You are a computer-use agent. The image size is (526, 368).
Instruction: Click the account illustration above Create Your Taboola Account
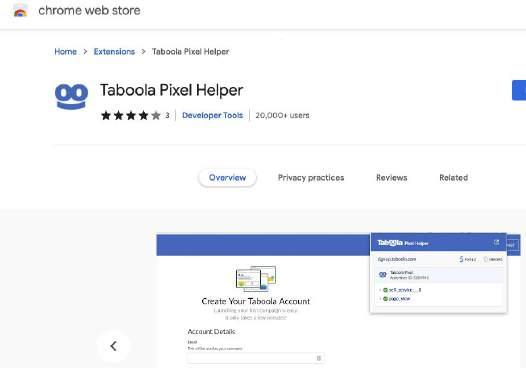[x=256, y=278]
